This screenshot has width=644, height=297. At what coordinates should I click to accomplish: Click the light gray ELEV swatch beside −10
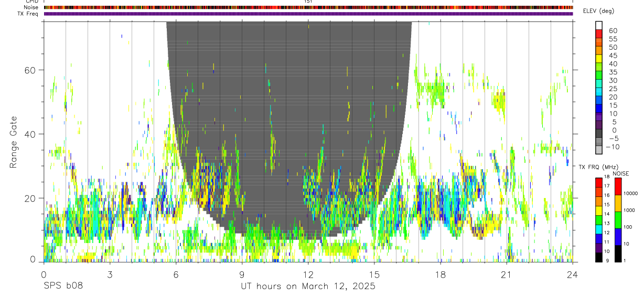tap(599, 149)
